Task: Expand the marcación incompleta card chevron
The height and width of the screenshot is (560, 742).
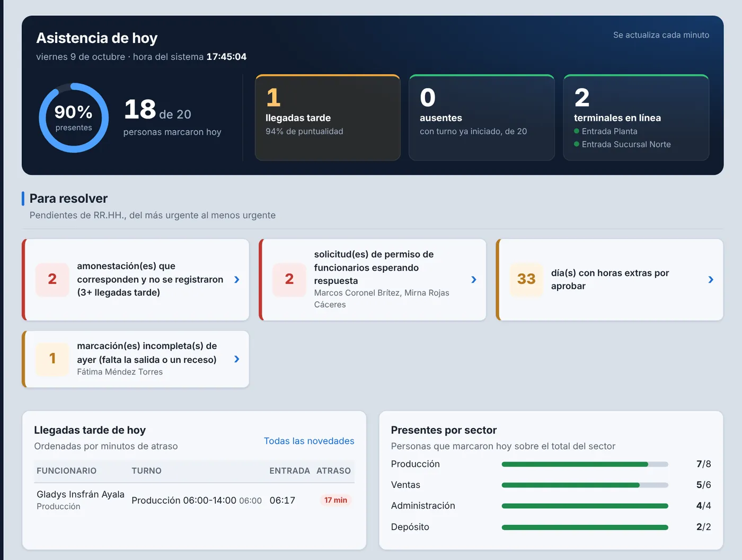Action: coord(237,359)
